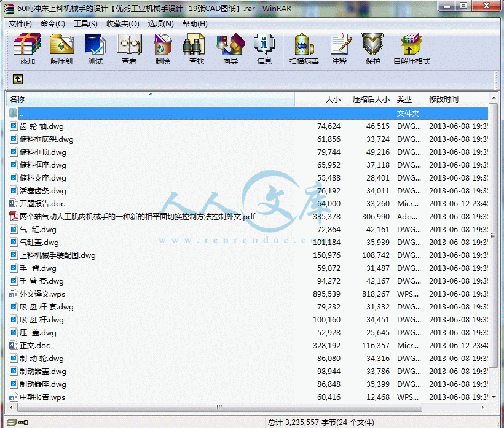The image size is (504, 428).
Task: Go up one level with the arrow button
Action: point(18,79)
